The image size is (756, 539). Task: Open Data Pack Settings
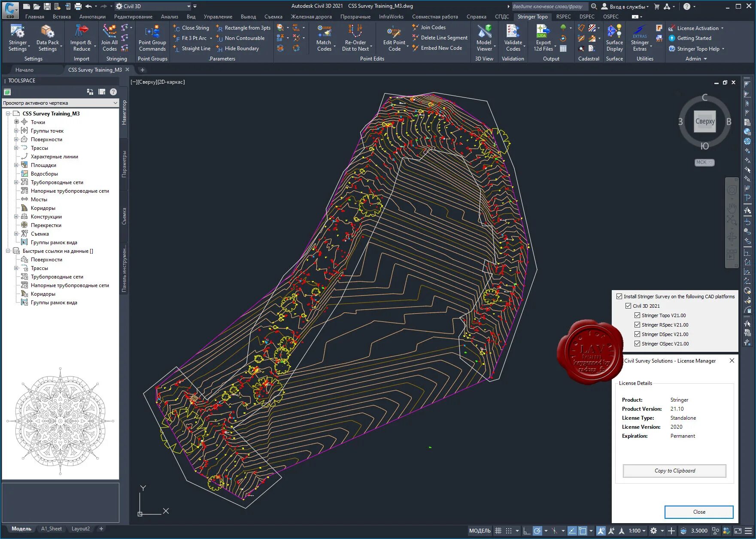[x=48, y=38]
